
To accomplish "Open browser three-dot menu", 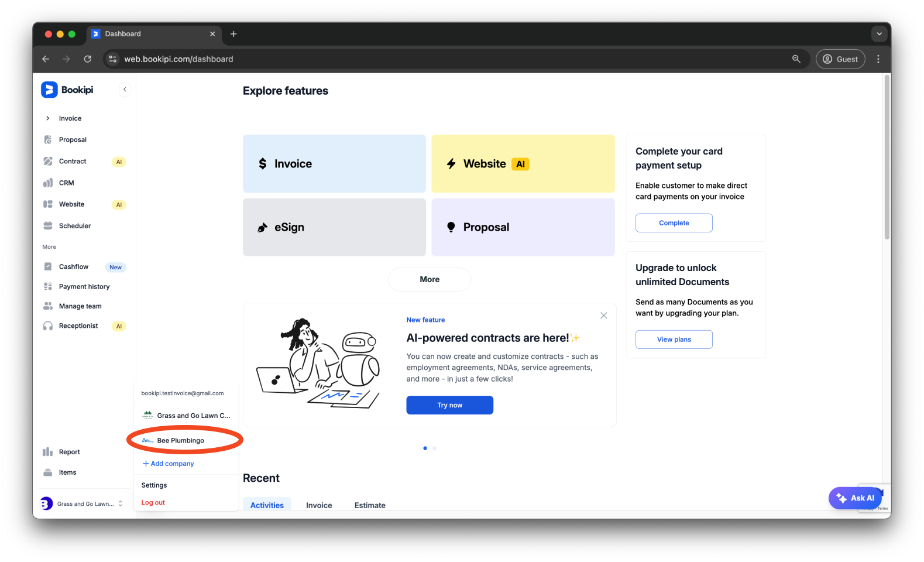I will pyautogui.click(x=878, y=59).
